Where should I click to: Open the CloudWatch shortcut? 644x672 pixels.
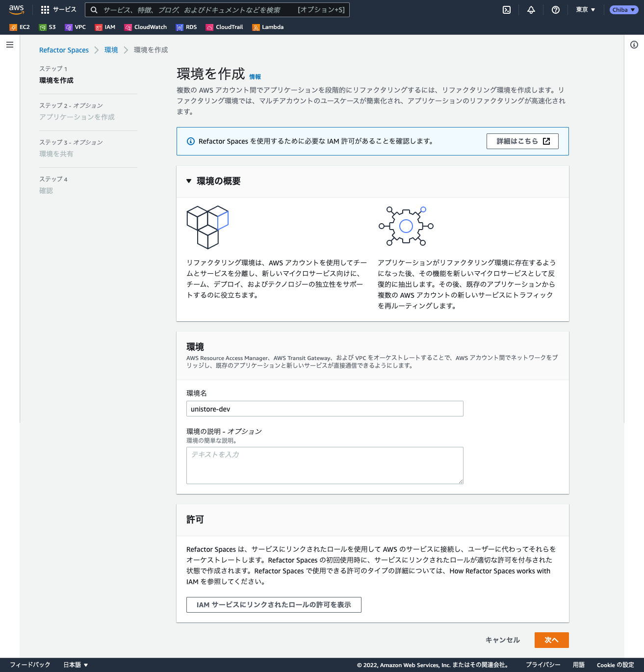[146, 27]
